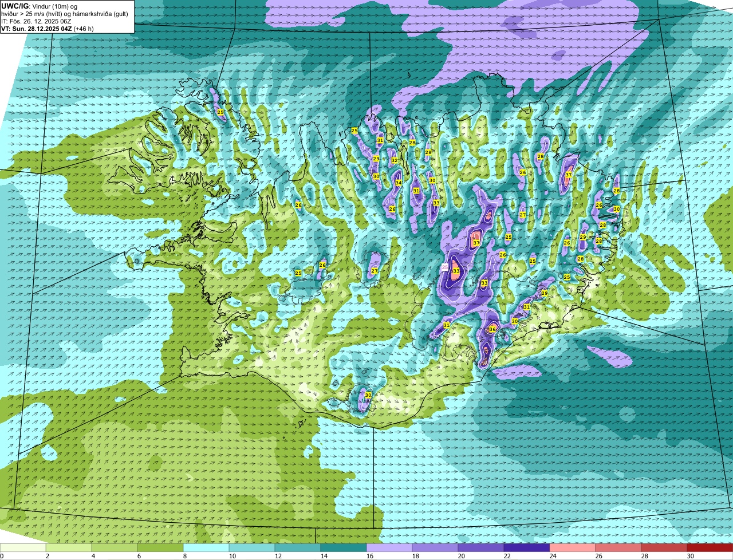
Task: Click the legend scale tick label '16'
Action: pyautogui.click(x=370, y=556)
